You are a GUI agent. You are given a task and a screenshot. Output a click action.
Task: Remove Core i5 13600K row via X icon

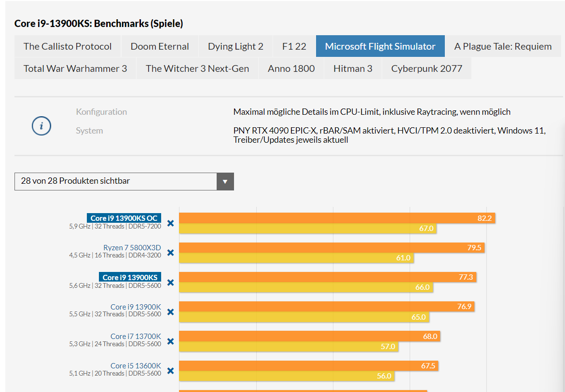pyautogui.click(x=171, y=371)
